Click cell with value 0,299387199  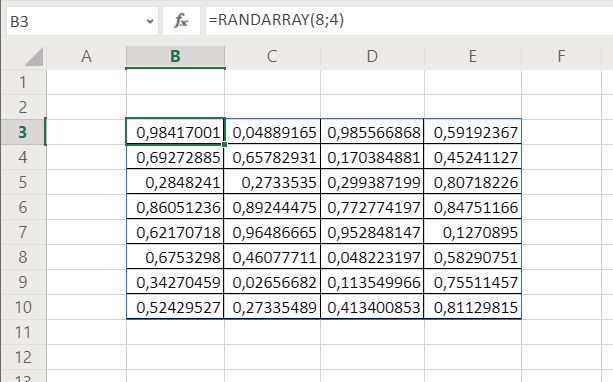pyautogui.click(x=372, y=182)
